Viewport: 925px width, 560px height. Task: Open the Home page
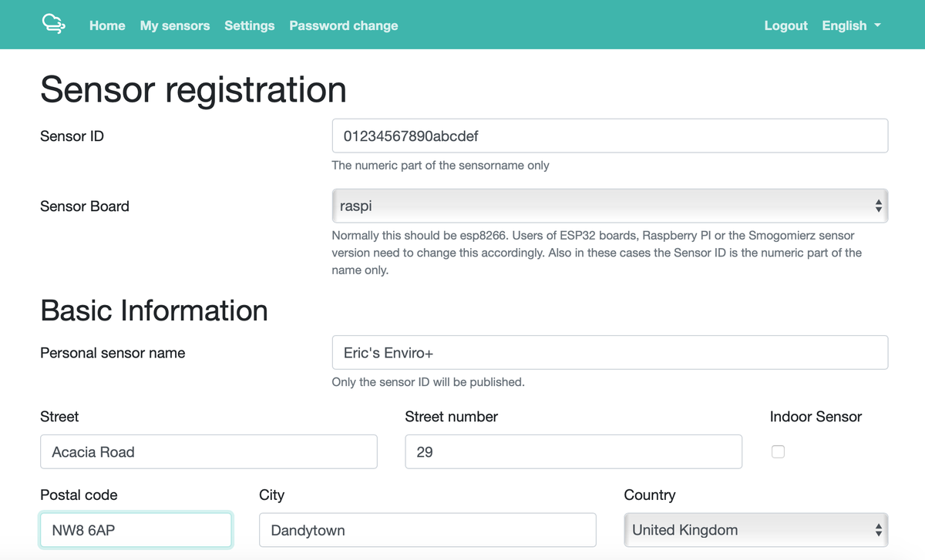(x=107, y=25)
